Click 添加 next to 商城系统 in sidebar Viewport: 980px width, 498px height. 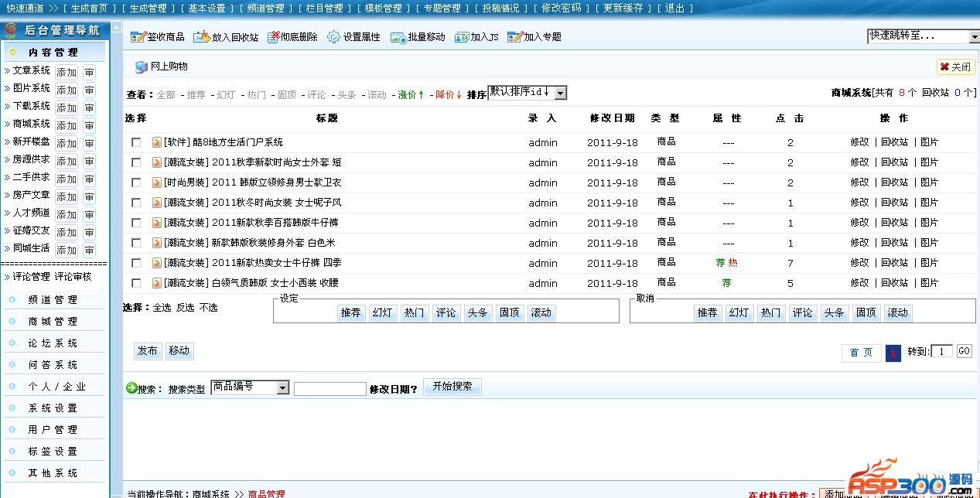pyautogui.click(x=67, y=125)
